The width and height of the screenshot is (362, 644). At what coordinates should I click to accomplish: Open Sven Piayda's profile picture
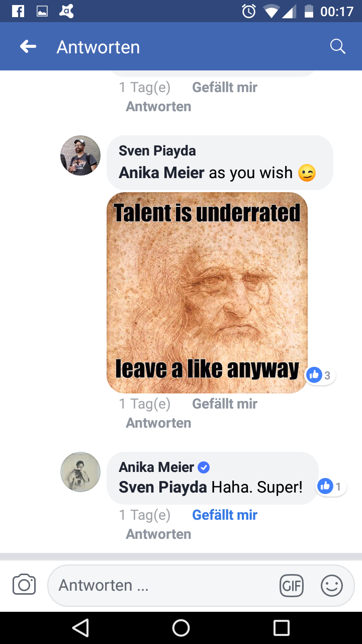point(80,155)
